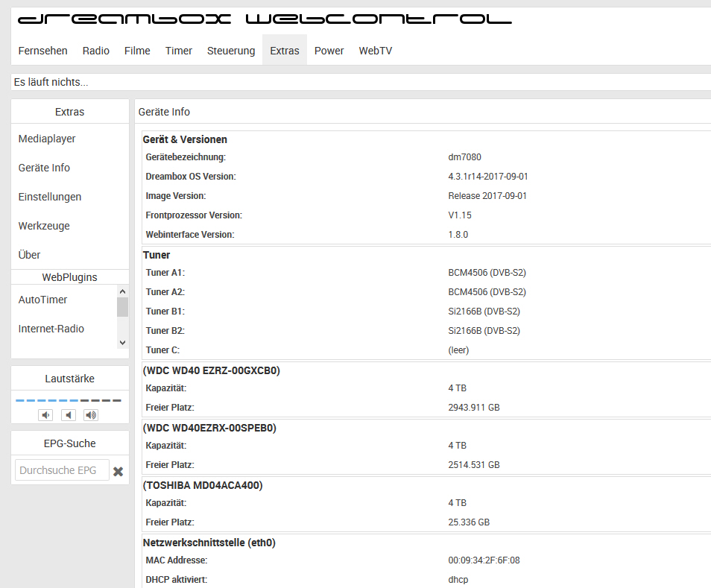This screenshot has height=588, width=711.
Task: Switch to the Radio tab
Action: (x=96, y=51)
